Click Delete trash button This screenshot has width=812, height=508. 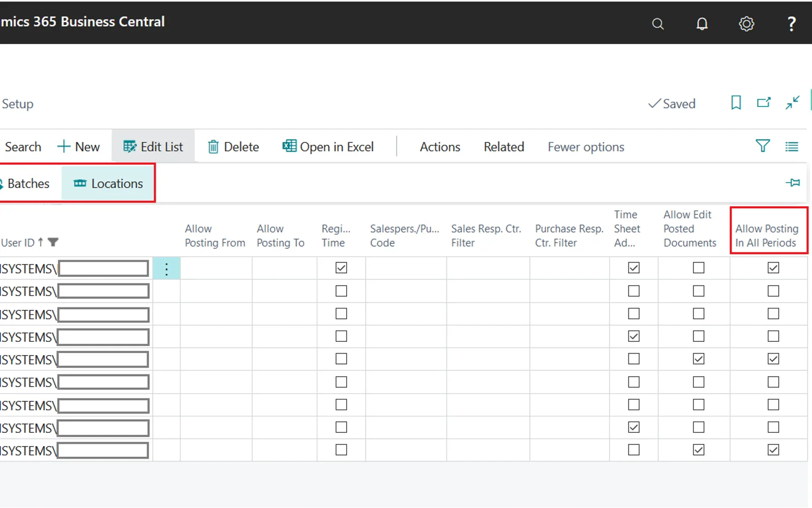click(233, 147)
